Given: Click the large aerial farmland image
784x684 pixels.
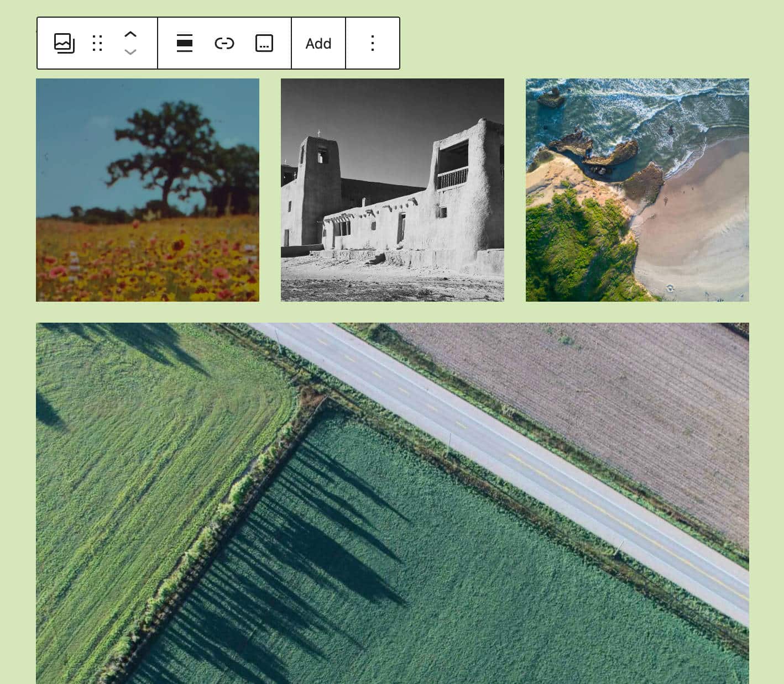Looking at the screenshot, I should [x=392, y=497].
